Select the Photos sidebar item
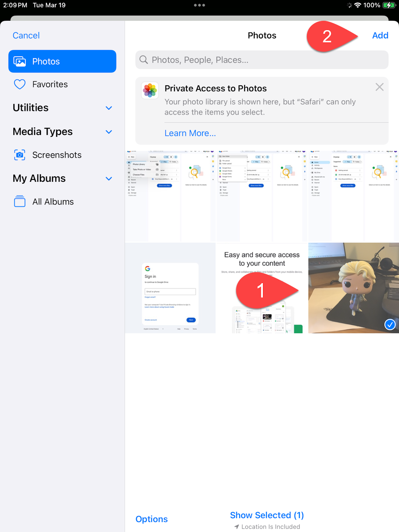399x532 pixels. 62,61
